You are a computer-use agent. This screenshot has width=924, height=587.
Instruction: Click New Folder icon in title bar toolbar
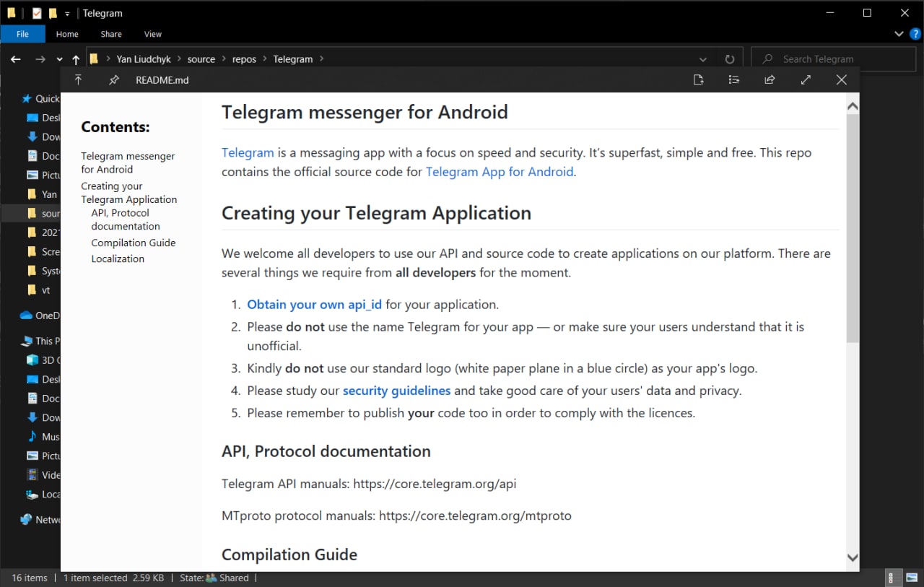[53, 13]
